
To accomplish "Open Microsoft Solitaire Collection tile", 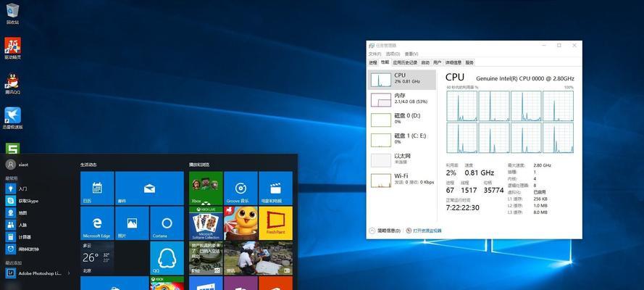I will (206, 223).
